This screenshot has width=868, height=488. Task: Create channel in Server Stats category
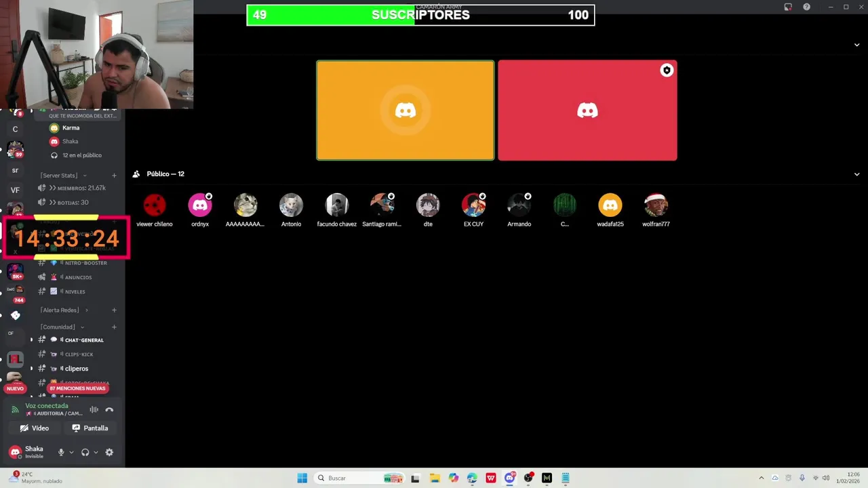click(114, 176)
